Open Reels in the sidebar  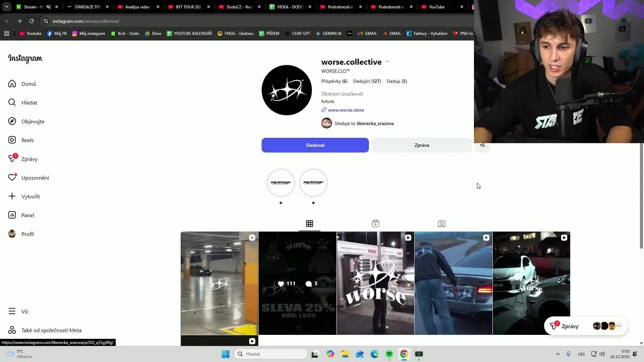[21, 140]
